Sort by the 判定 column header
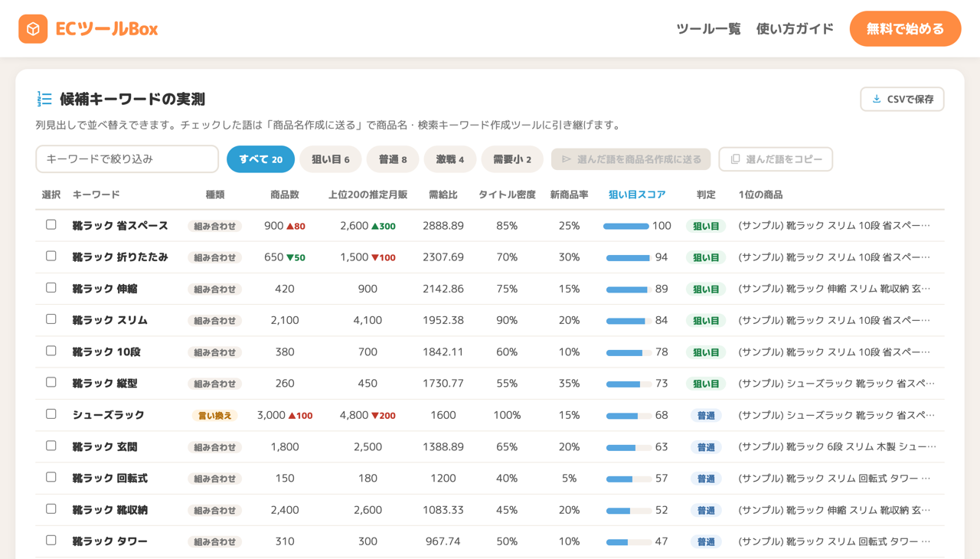This screenshot has height=559, width=980. point(706,195)
